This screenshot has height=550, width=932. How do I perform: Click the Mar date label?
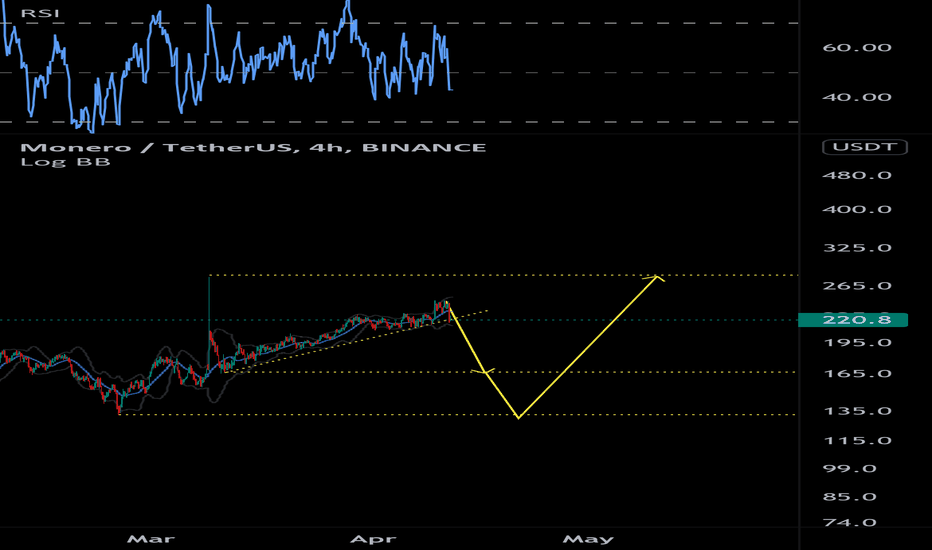[x=151, y=539]
